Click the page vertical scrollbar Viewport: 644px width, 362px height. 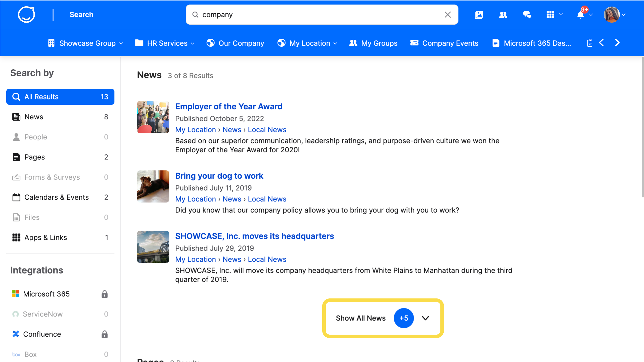point(642,127)
